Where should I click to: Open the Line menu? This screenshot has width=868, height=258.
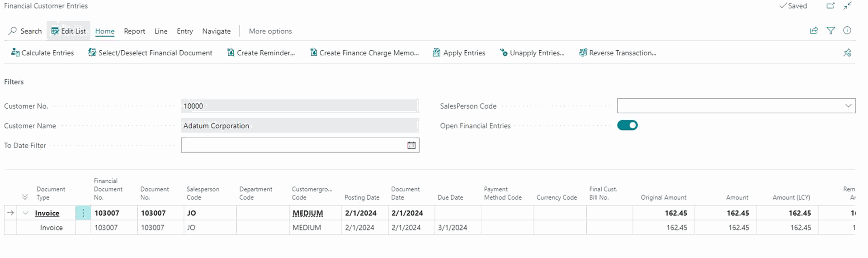(x=161, y=31)
